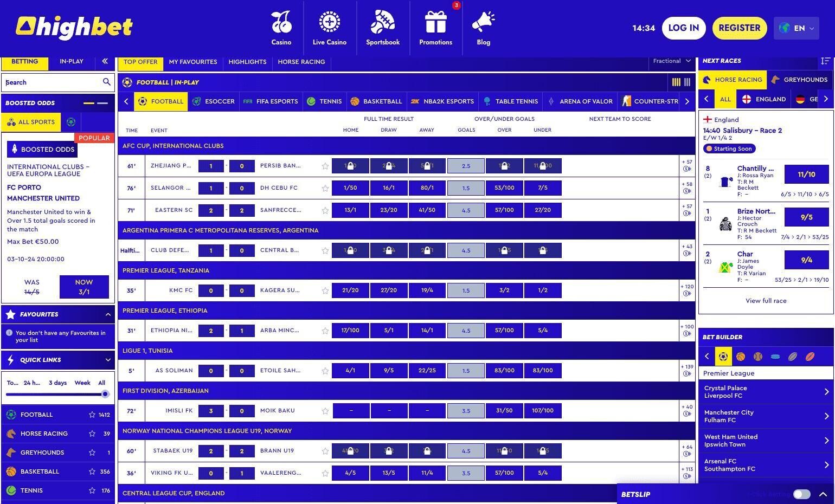Viewport: 835px width, 504px height.
Task: Select tennis ball icon in Bet Builder
Action: point(758,356)
